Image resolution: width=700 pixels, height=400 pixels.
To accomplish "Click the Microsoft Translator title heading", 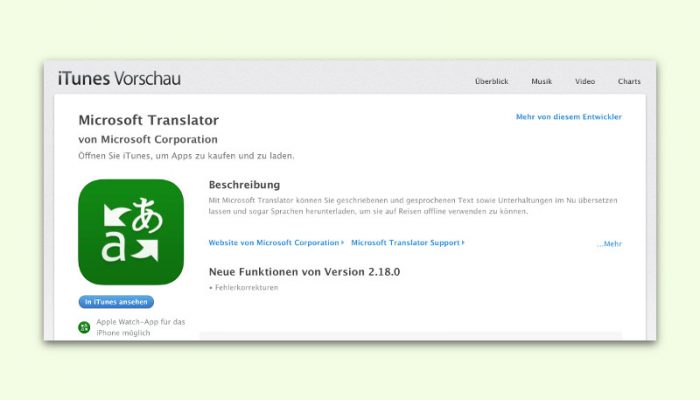I will click(149, 120).
